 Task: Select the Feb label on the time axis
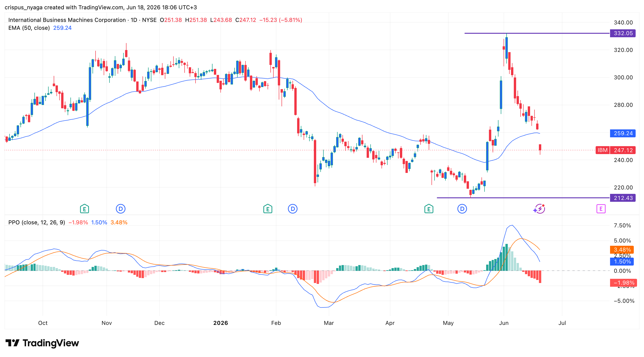coord(276,323)
